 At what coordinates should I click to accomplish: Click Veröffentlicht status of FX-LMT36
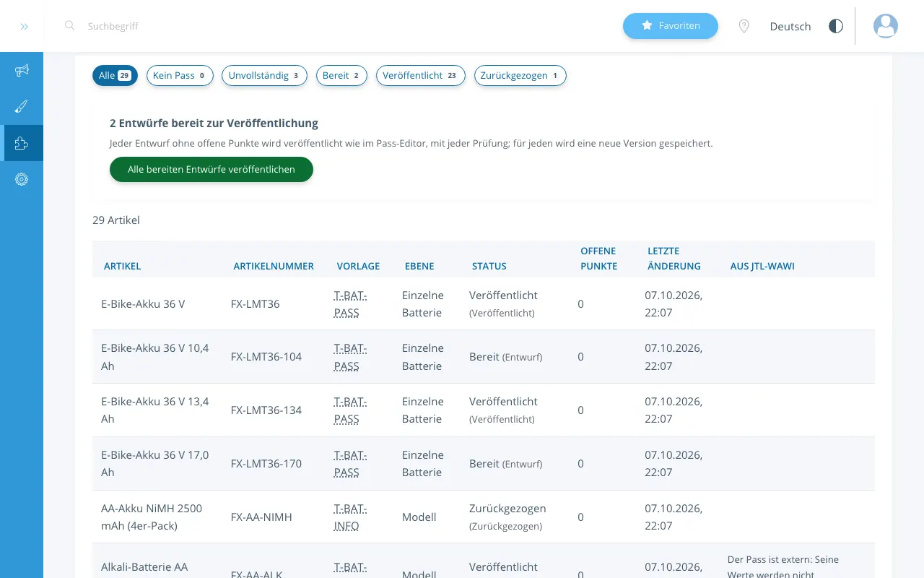(503, 304)
